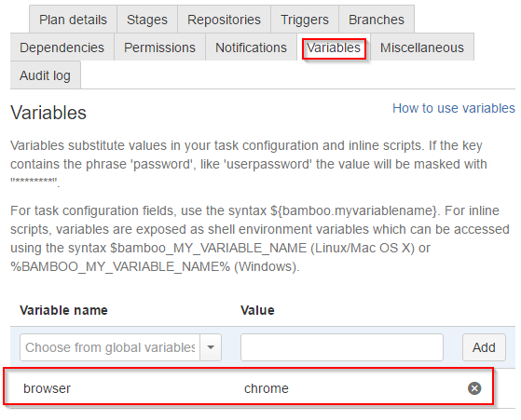Click the Choose from global variables field
521x420 pixels.
pyautogui.click(x=110, y=347)
